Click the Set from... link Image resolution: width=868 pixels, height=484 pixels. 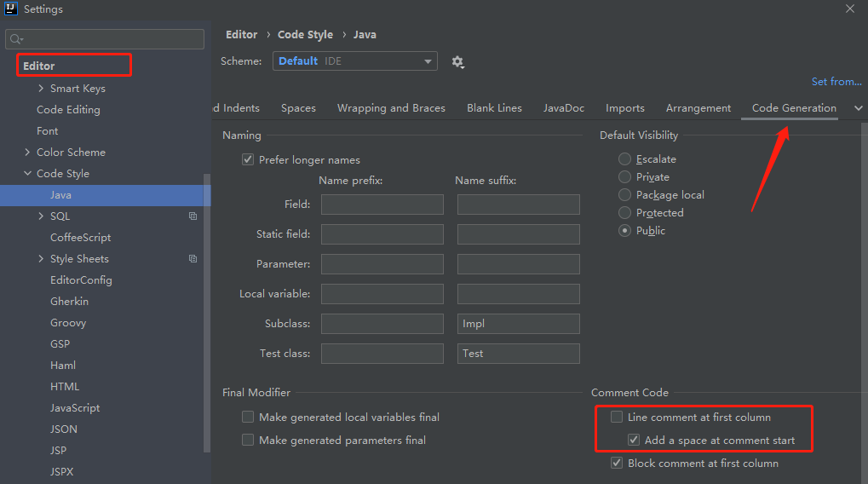(x=836, y=82)
